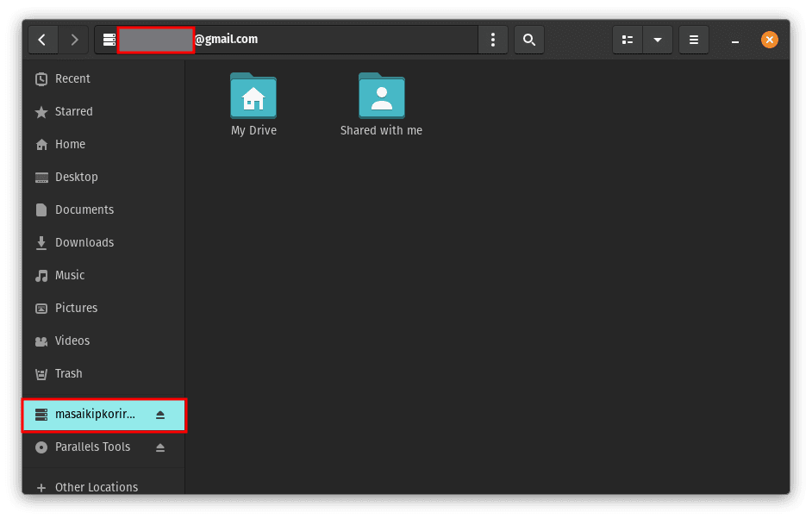The image size is (812, 519).
Task: Click the Music note icon
Action: [x=41, y=276]
